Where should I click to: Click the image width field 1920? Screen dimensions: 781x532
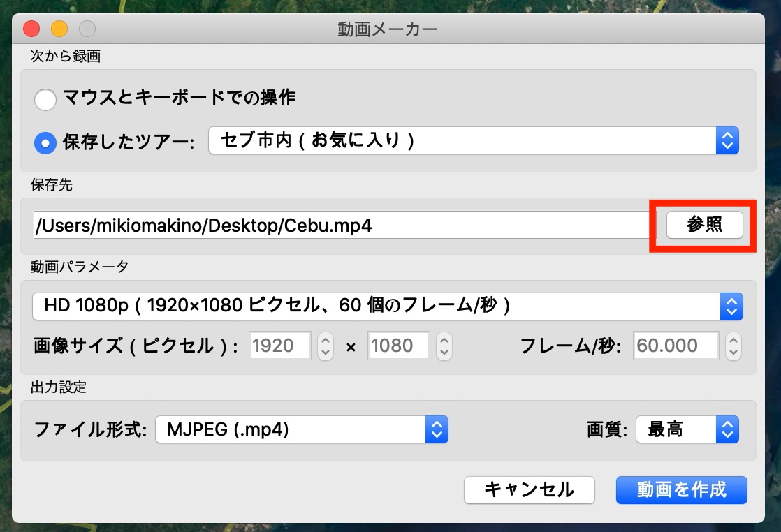[279, 346]
